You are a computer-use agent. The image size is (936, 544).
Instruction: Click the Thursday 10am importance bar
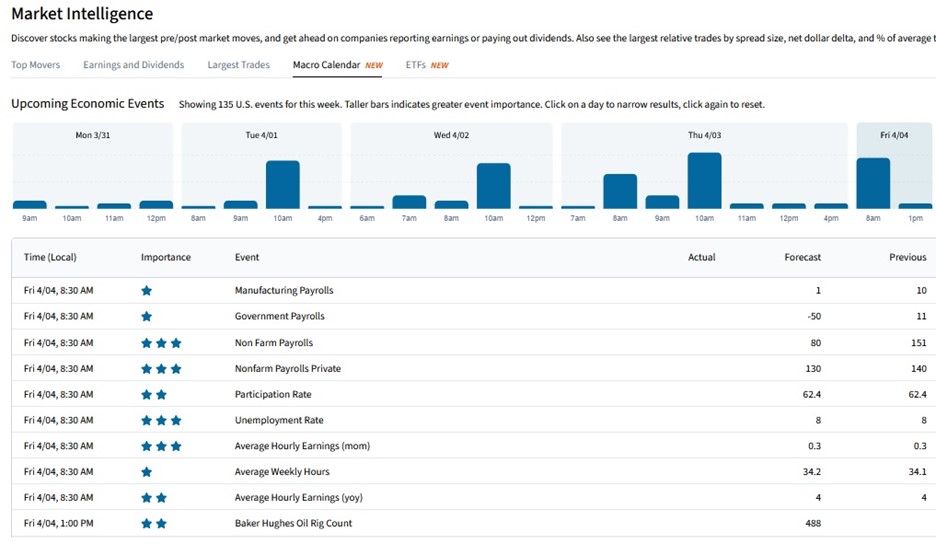(704, 180)
